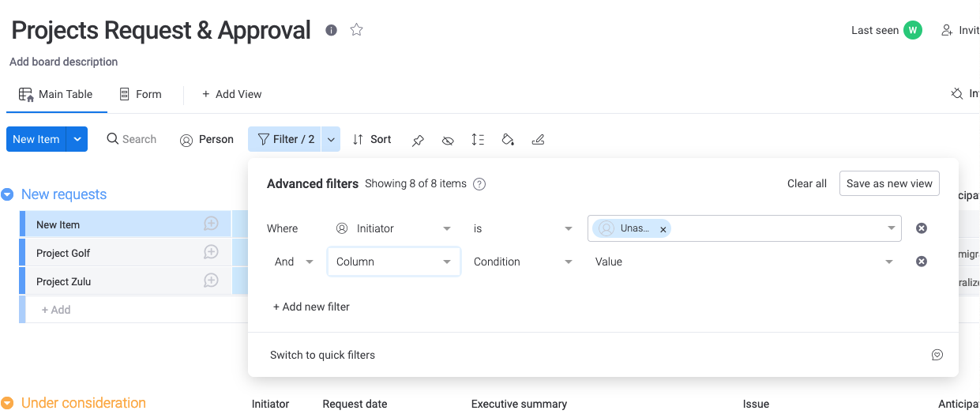This screenshot has width=980, height=418.
Task: Star the board as favorite
Action: point(357,30)
